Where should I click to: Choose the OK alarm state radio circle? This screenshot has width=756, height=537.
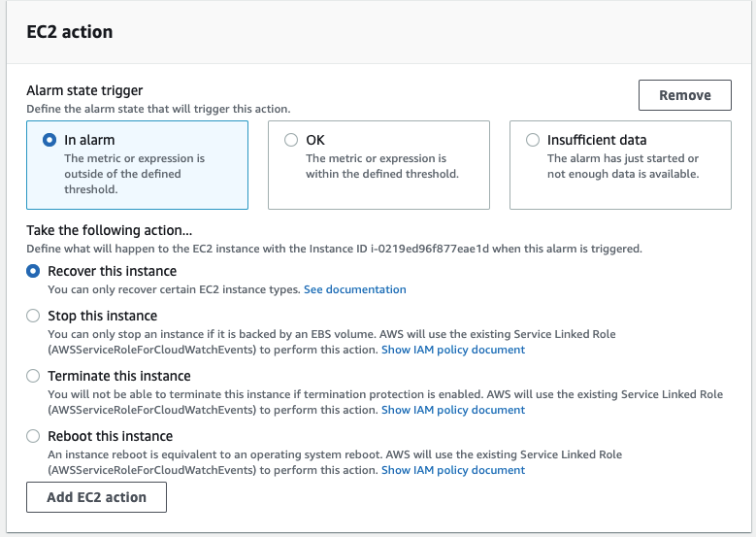click(291, 140)
